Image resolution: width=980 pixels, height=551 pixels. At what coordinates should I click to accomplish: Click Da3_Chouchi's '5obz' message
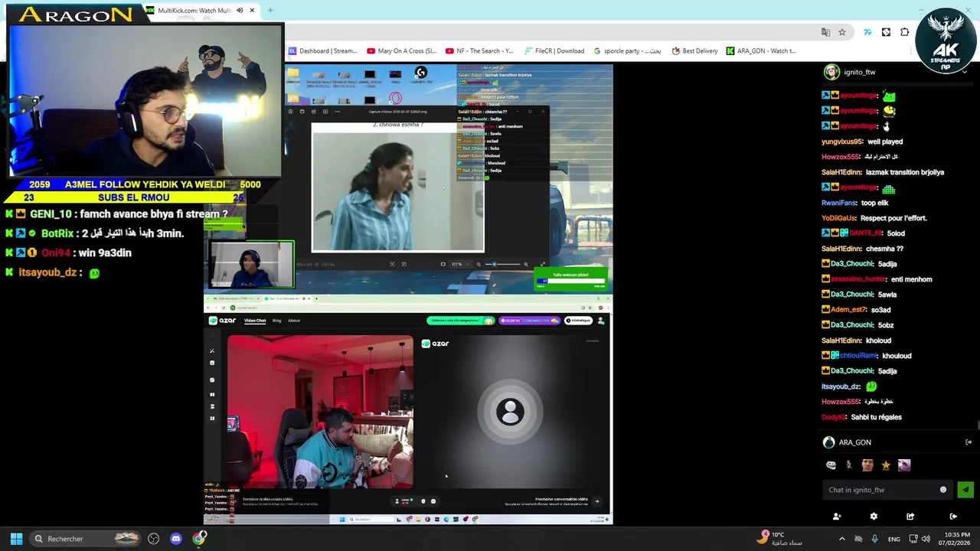885,325
